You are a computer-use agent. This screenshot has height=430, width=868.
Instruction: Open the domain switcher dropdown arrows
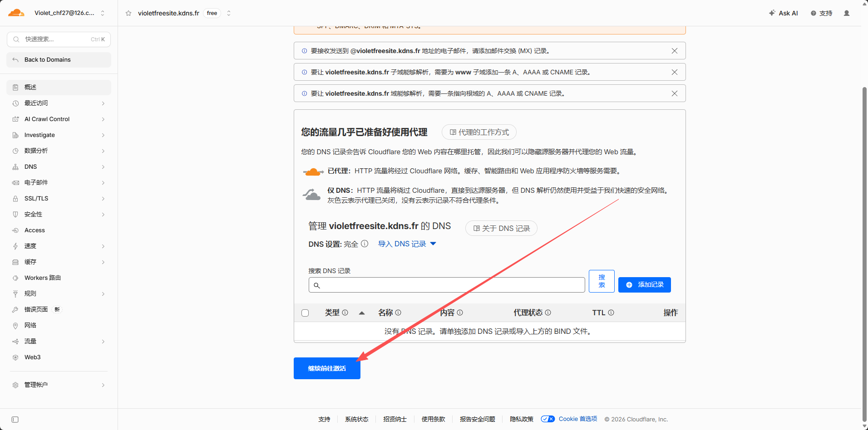tap(229, 13)
